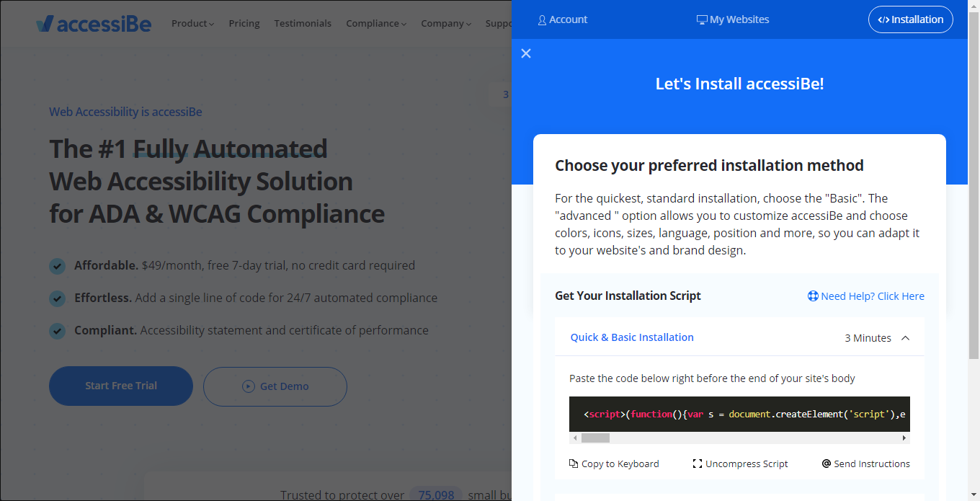Click Send Instructions
980x501 pixels.
(x=866, y=464)
